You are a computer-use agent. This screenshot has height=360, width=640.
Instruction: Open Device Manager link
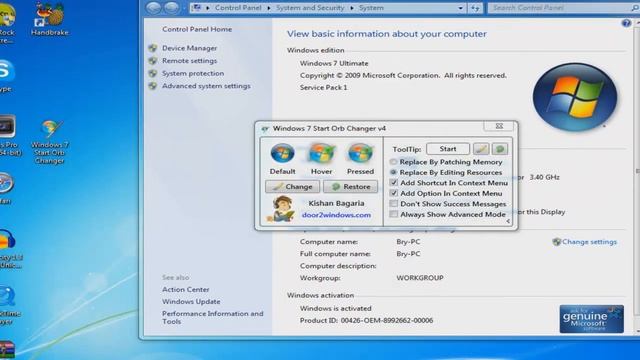tap(189, 48)
